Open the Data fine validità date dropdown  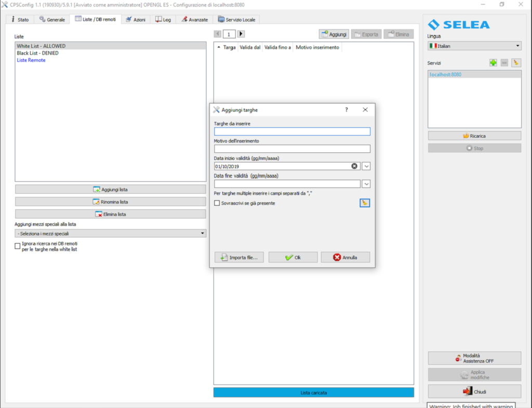(366, 184)
